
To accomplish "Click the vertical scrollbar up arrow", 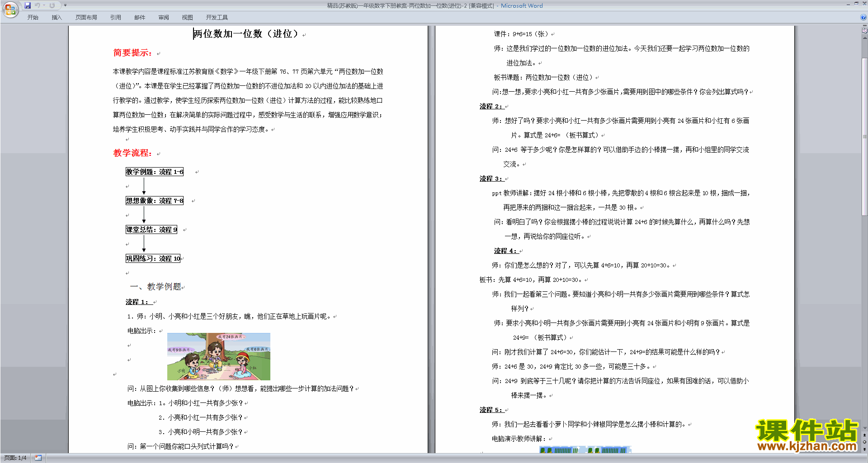I will [865, 38].
